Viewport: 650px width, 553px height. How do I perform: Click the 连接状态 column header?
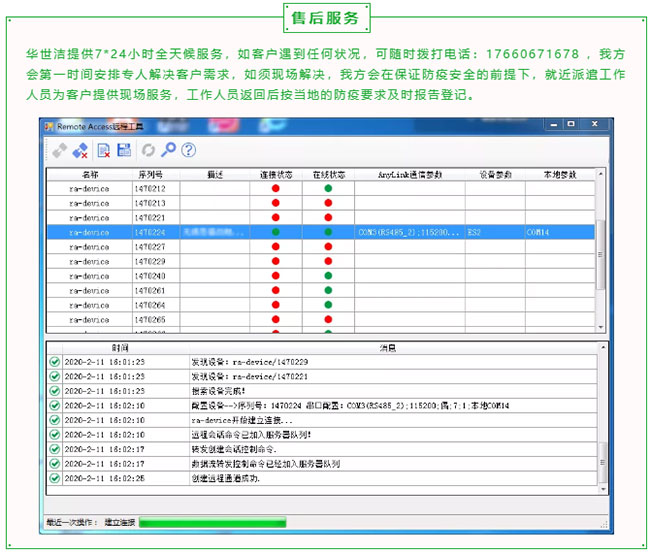[x=275, y=174]
